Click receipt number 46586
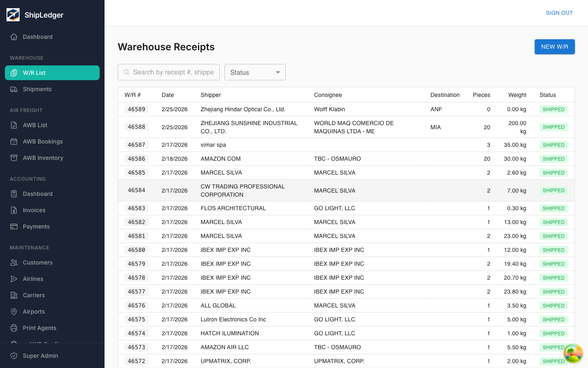 point(136,159)
